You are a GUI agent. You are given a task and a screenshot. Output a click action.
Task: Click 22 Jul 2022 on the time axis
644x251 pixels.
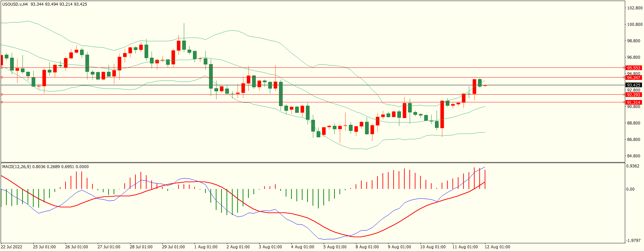pos(11,247)
